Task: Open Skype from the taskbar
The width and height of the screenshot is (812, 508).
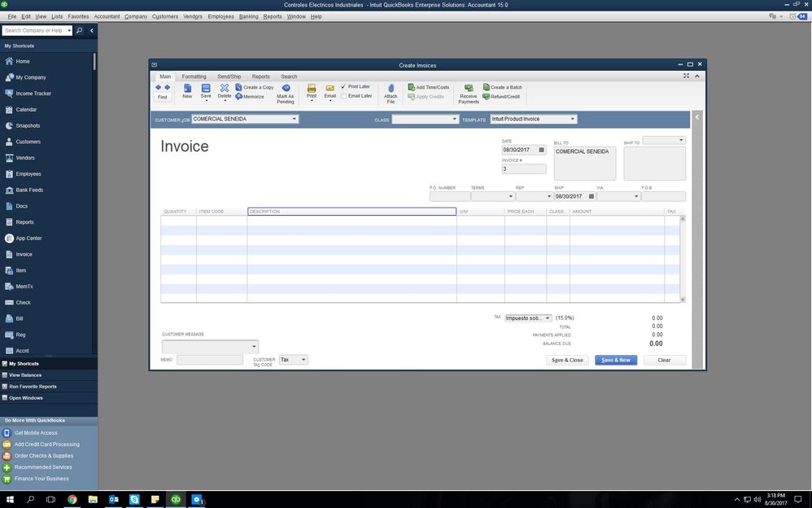Action: (x=134, y=499)
